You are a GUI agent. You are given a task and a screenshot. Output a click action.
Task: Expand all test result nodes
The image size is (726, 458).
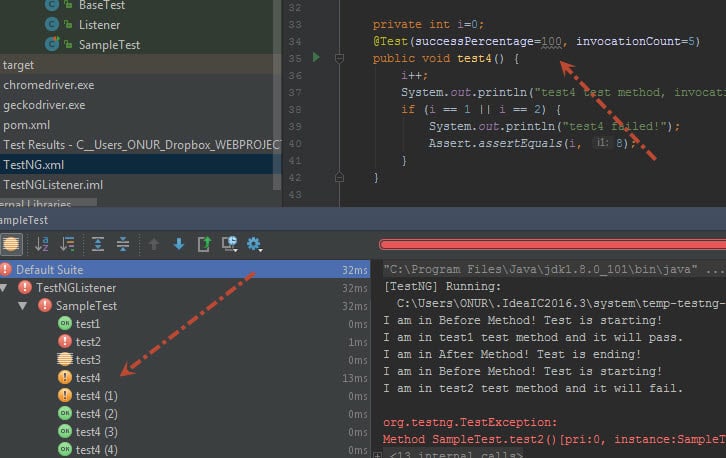point(98,244)
